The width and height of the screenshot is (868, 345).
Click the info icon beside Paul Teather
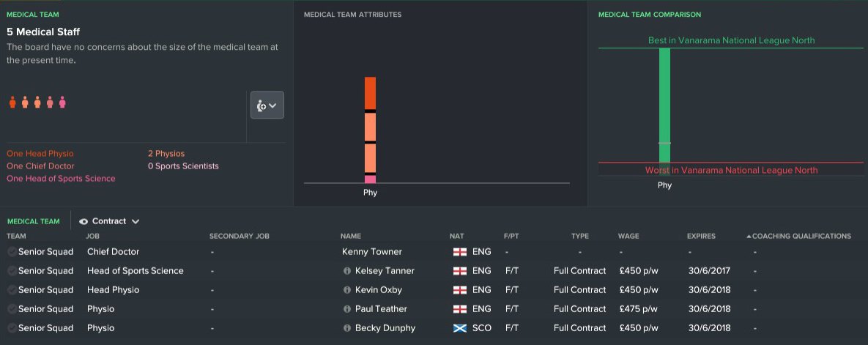pyautogui.click(x=347, y=309)
